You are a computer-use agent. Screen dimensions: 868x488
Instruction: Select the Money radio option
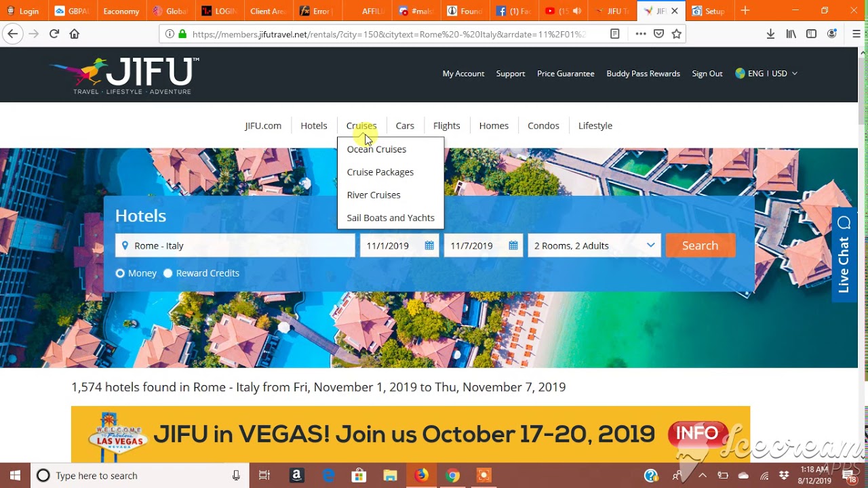[x=120, y=273]
